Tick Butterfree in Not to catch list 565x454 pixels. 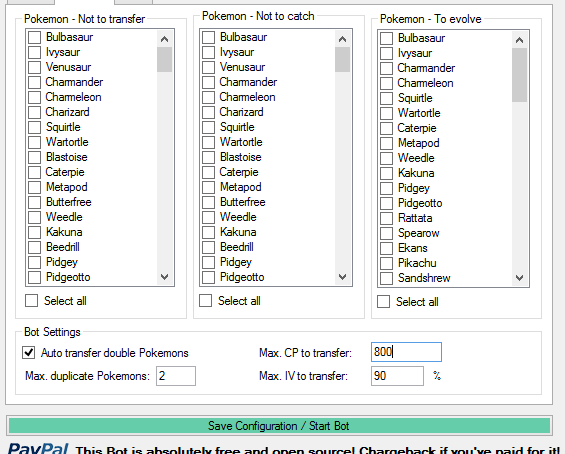click(x=209, y=202)
